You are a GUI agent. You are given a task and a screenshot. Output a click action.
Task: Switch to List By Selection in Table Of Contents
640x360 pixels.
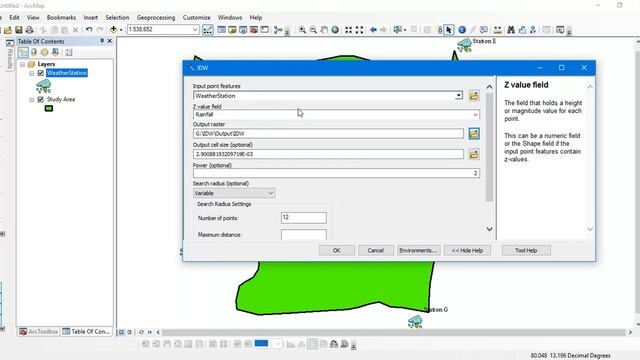pos(55,52)
